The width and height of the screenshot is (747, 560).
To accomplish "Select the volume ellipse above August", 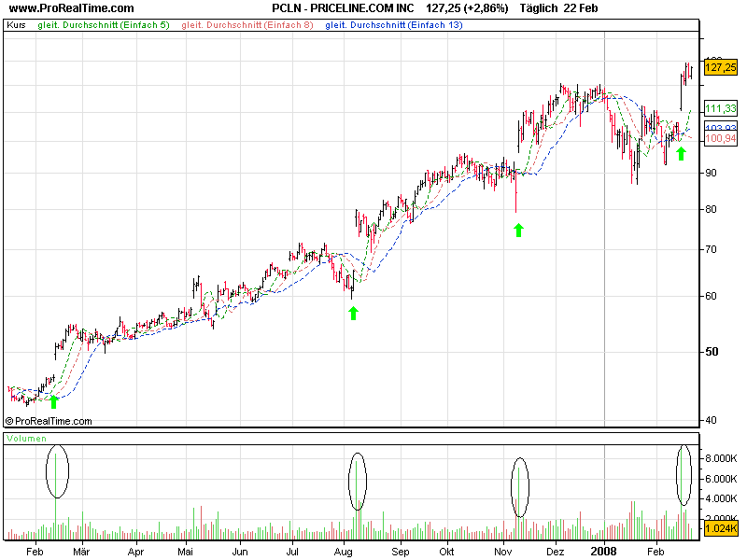I will pyautogui.click(x=358, y=481).
